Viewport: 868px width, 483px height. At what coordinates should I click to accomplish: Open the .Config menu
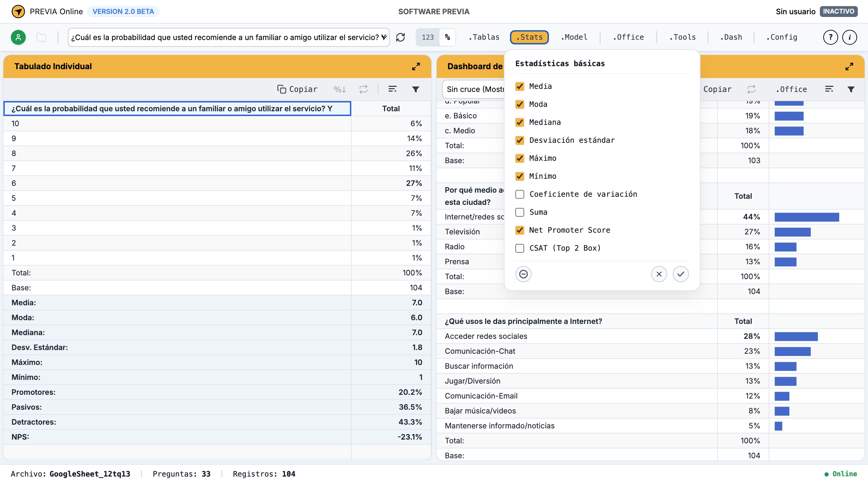[x=782, y=37]
